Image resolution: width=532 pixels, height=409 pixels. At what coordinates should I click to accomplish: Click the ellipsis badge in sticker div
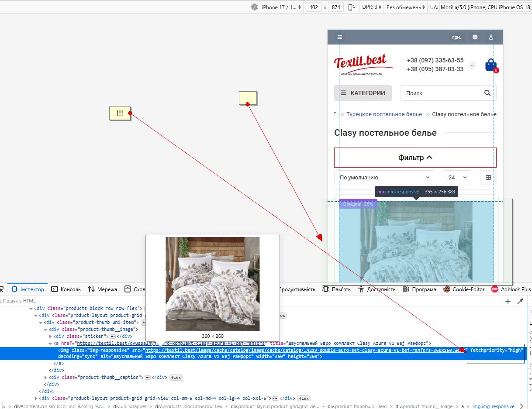point(112,337)
